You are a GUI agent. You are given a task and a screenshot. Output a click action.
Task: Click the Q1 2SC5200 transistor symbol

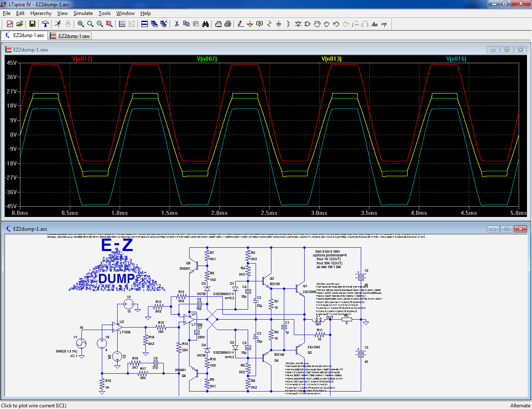pos(300,289)
